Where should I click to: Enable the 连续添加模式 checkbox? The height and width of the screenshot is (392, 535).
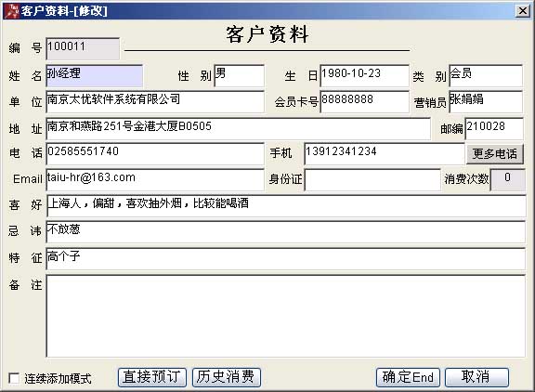[x=14, y=378]
